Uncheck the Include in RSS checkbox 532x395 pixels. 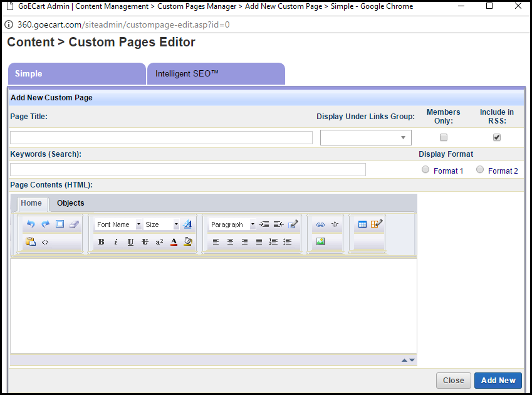497,137
